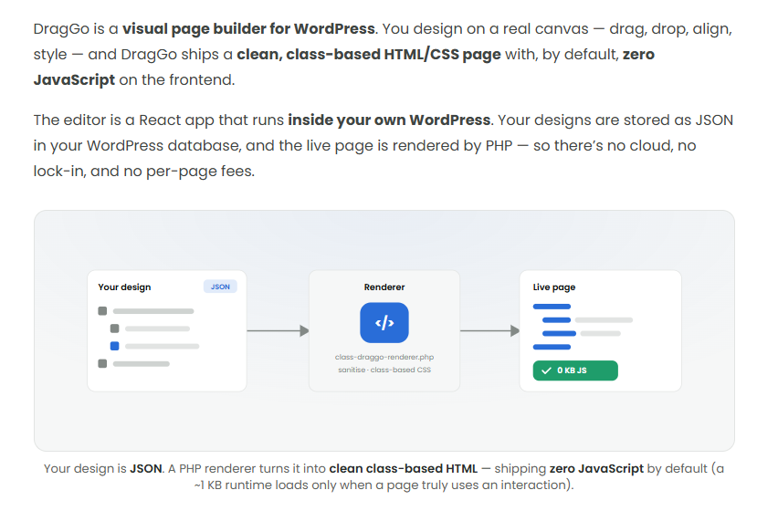Viewport: 757px width, 532px height.
Task: Click the "Your design" card title
Action: (124, 287)
